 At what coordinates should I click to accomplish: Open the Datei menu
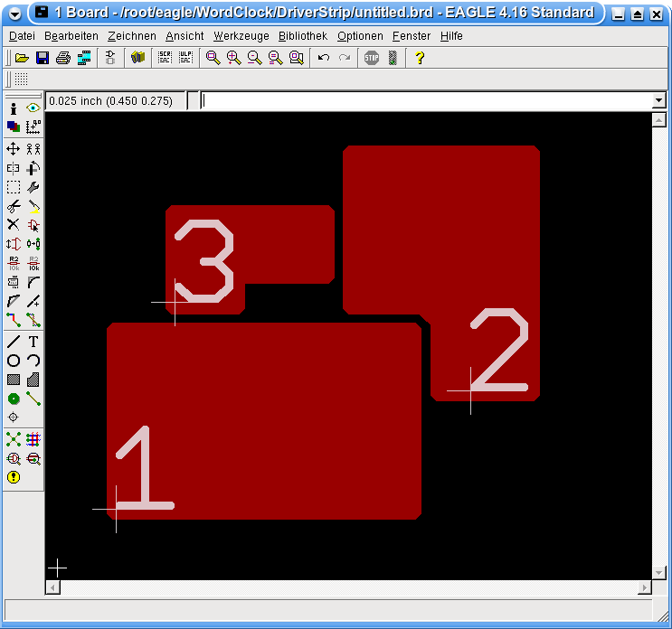click(x=22, y=36)
